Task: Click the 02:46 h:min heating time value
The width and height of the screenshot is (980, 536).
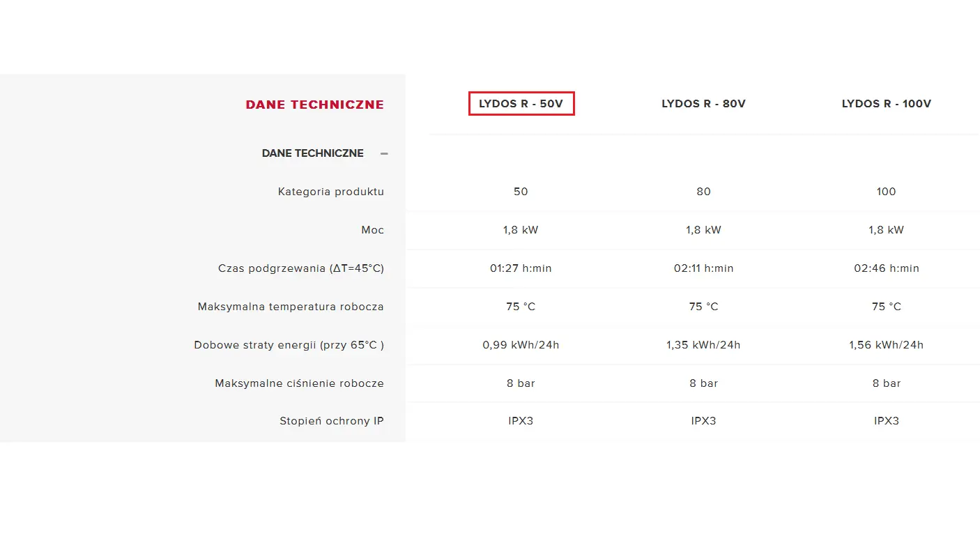Action: (886, 268)
